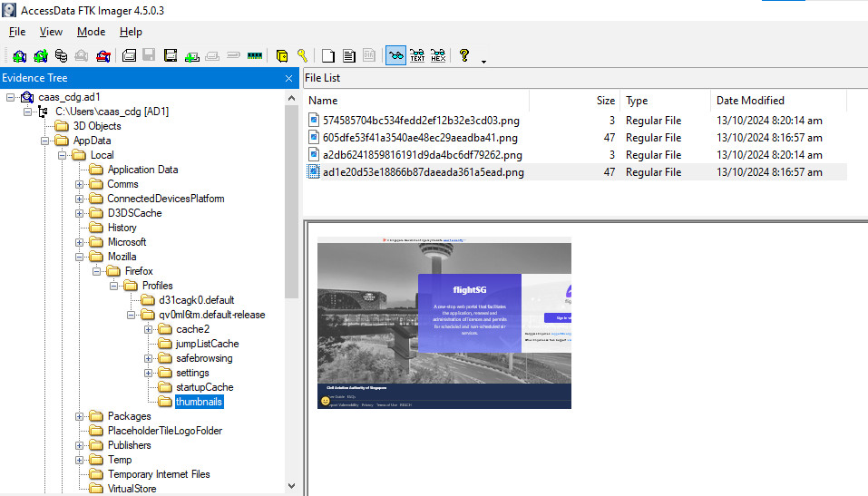Click Add to Custom Content Image icon
868x496 pixels.
pyautogui.click(x=192, y=56)
